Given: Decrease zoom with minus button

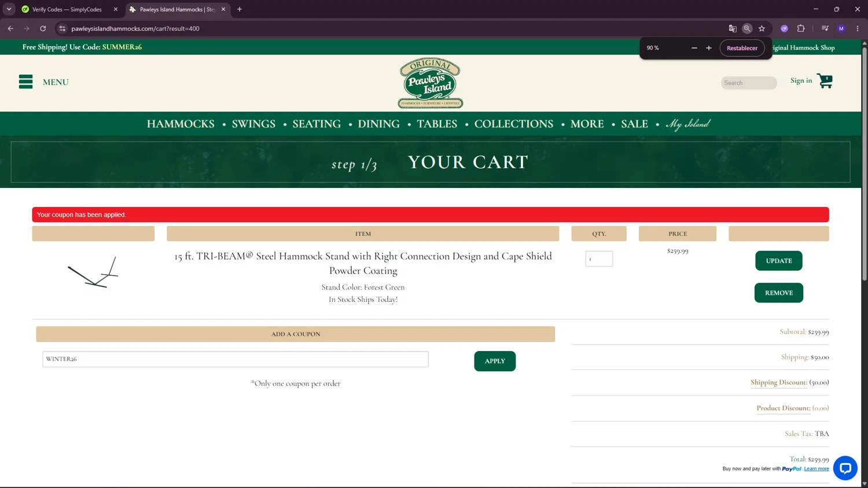Looking at the screenshot, I should tap(694, 48).
